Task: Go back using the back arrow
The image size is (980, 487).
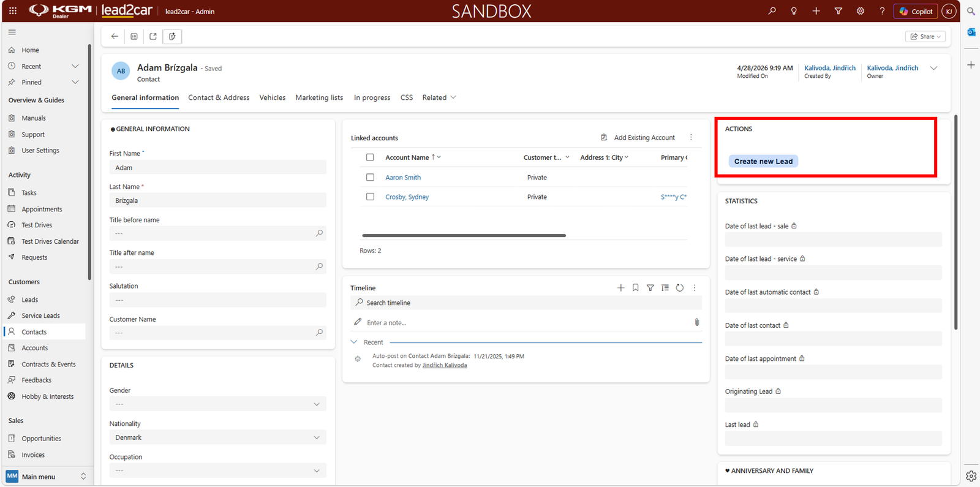Action: (x=115, y=36)
